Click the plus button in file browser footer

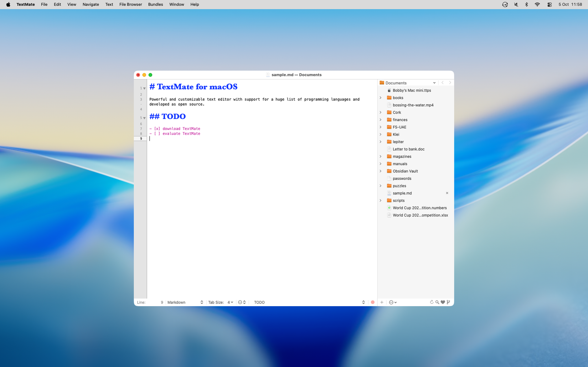pyautogui.click(x=382, y=302)
